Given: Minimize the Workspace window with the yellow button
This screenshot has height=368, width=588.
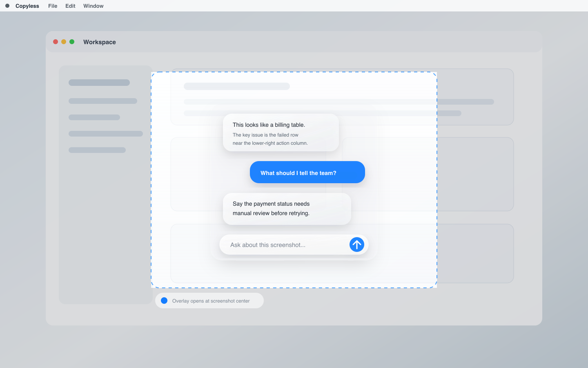Looking at the screenshot, I should 64,42.
